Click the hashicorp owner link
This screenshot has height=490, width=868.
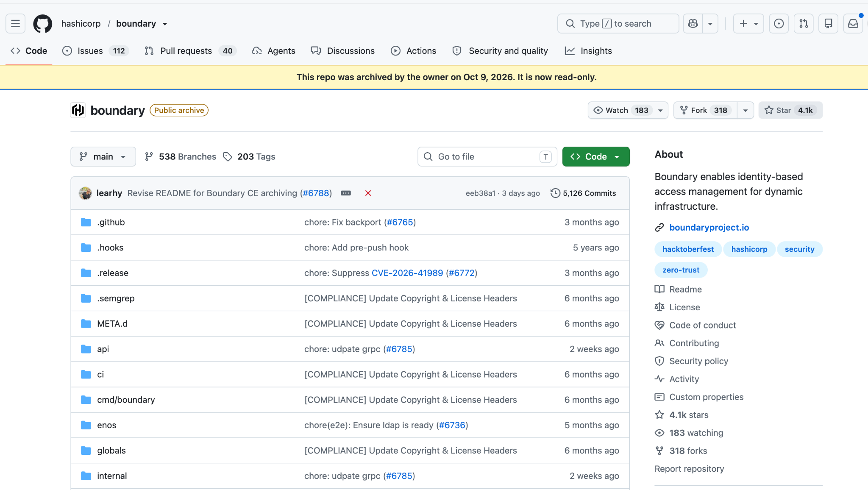tap(81, 24)
